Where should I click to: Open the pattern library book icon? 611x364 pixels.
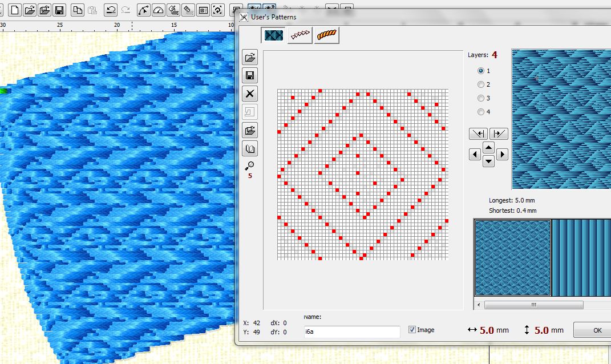coord(250,149)
